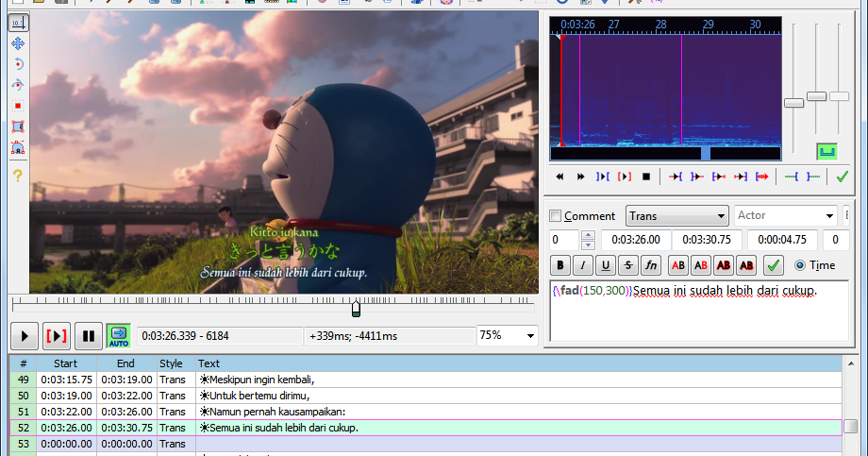Commit audio timing with green check
This screenshot has height=456, width=868.
point(842,177)
